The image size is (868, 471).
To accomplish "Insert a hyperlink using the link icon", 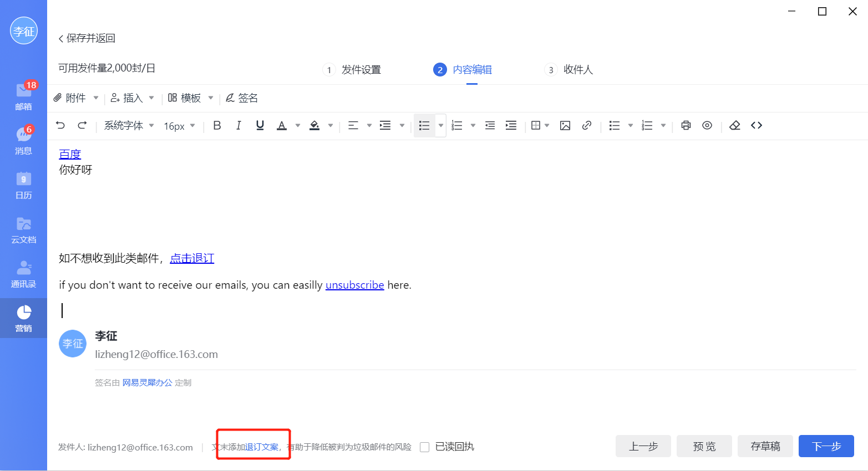I will [x=587, y=125].
